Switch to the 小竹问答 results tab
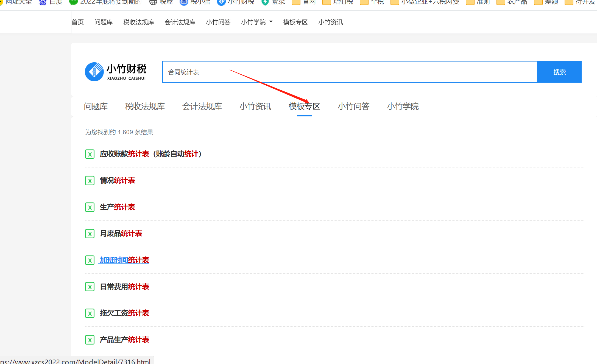 [x=353, y=106]
